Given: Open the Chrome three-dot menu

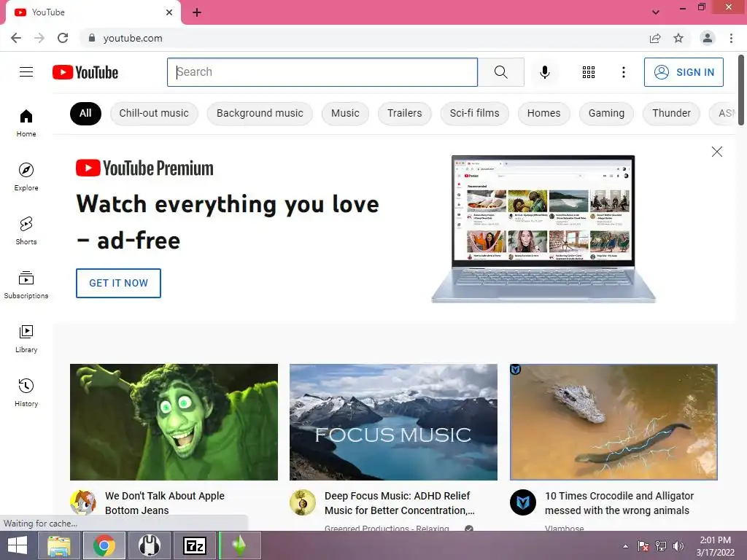Looking at the screenshot, I should (731, 38).
